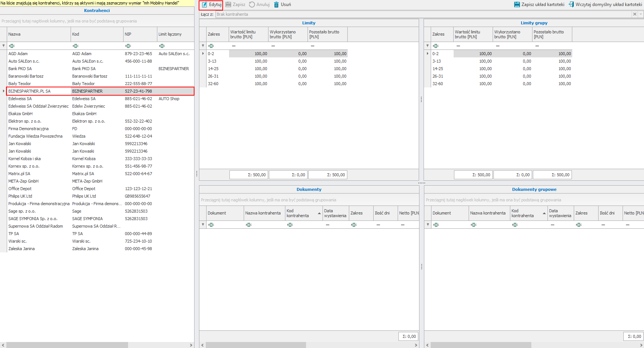Click the Limity Zakres column filter icon
The height and width of the screenshot is (348, 644).
pyautogui.click(x=211, y=46)
